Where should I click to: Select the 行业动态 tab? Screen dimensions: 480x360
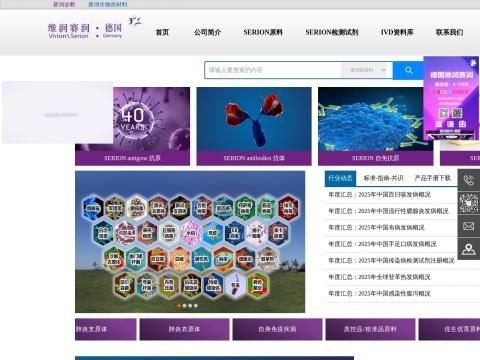tap(340, 178)
